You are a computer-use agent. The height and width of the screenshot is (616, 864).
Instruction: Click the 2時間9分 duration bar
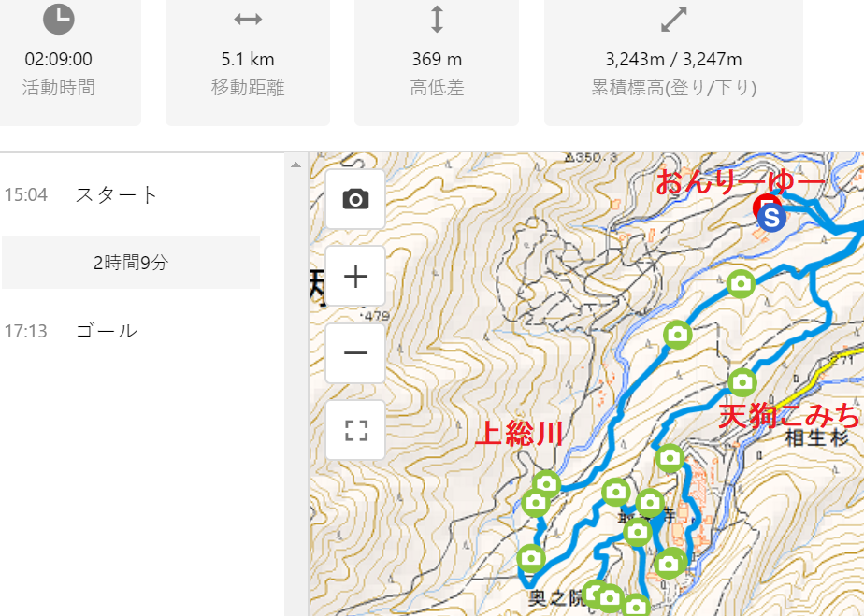tap(131, 263)
